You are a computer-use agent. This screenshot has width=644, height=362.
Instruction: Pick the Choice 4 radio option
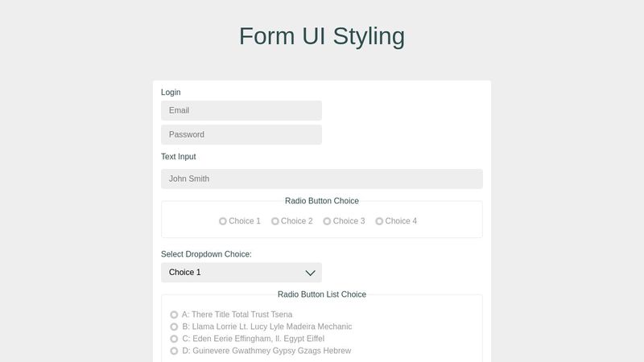tap(380, 221)
